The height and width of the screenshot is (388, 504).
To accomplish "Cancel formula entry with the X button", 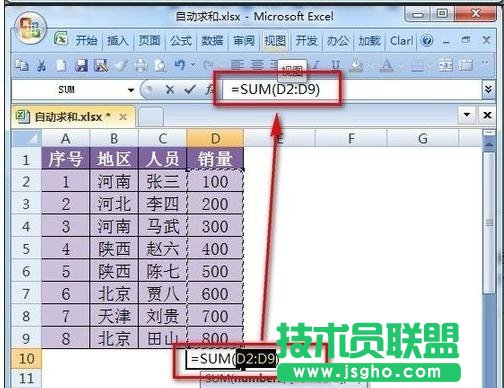I will [x=170, y=89].
